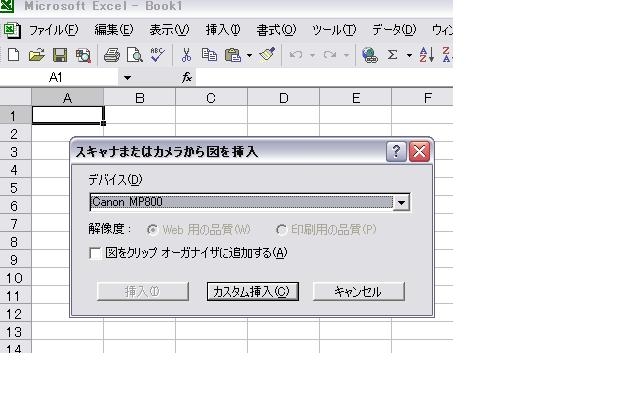Screen dimensions: 640x400
Task: Select row 8 header
Action: click(x=16, y=241)
